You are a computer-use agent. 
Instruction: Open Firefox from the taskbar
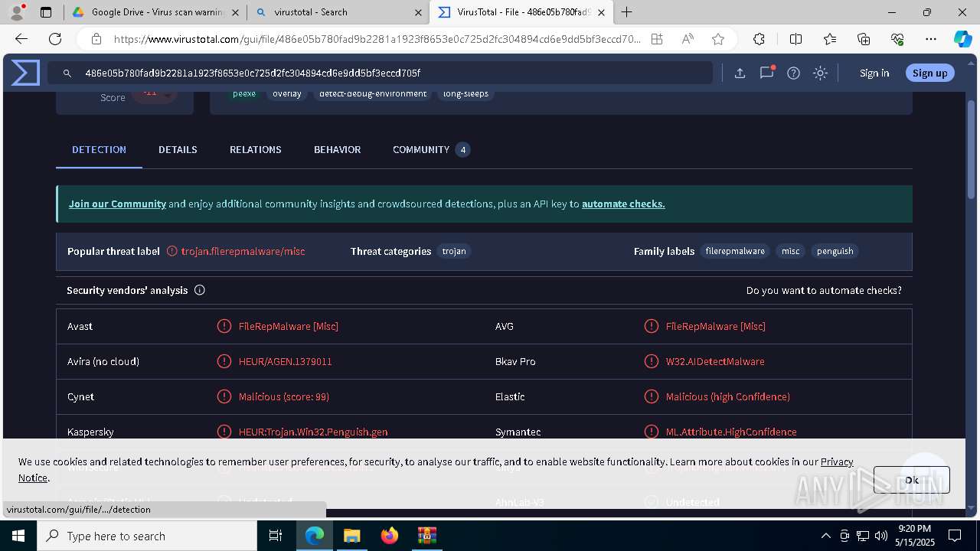coord(390,536)
